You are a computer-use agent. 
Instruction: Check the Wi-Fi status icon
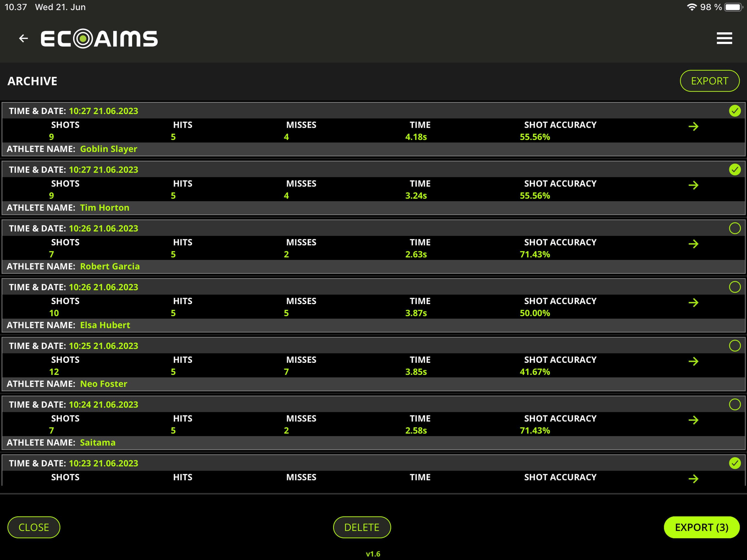(691, 7)
